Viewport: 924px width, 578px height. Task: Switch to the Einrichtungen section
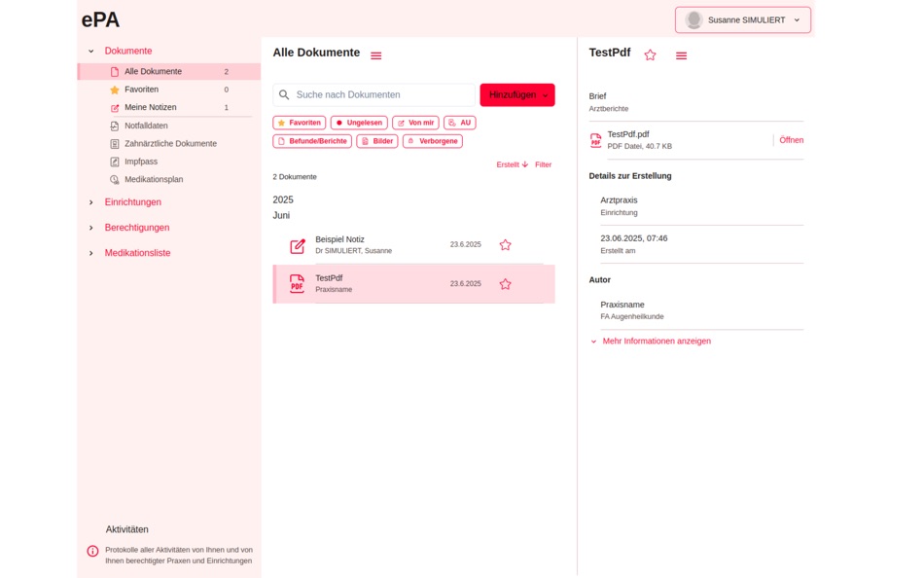coord(133,201)
